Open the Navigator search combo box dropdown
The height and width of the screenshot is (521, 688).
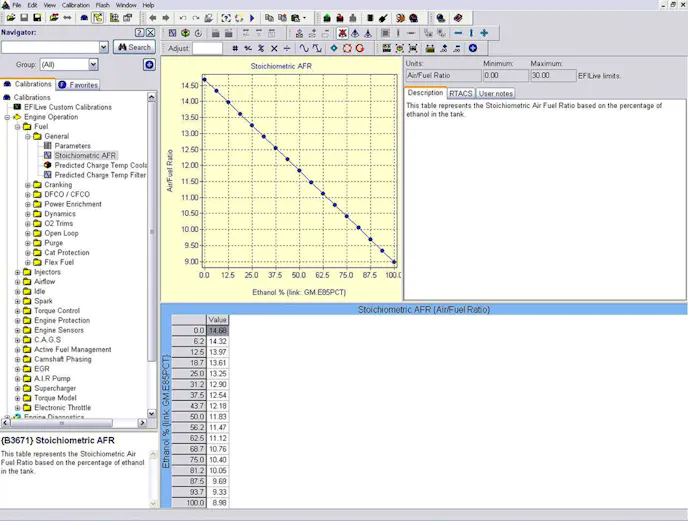(103, 47)
